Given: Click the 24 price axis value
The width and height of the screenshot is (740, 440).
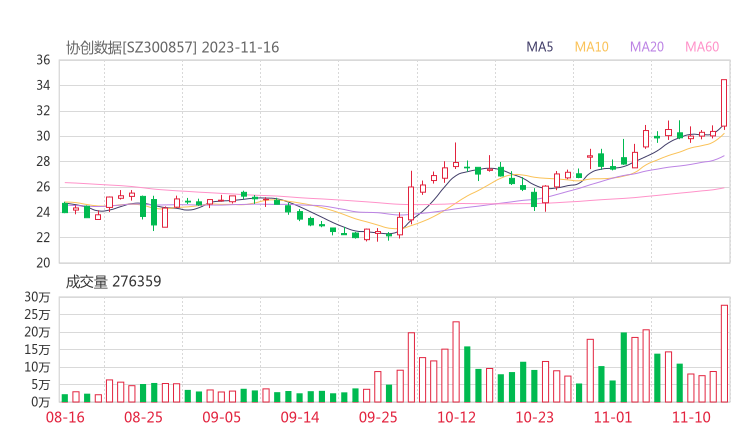Looking at the screenshot, I should tap(43, 212).
